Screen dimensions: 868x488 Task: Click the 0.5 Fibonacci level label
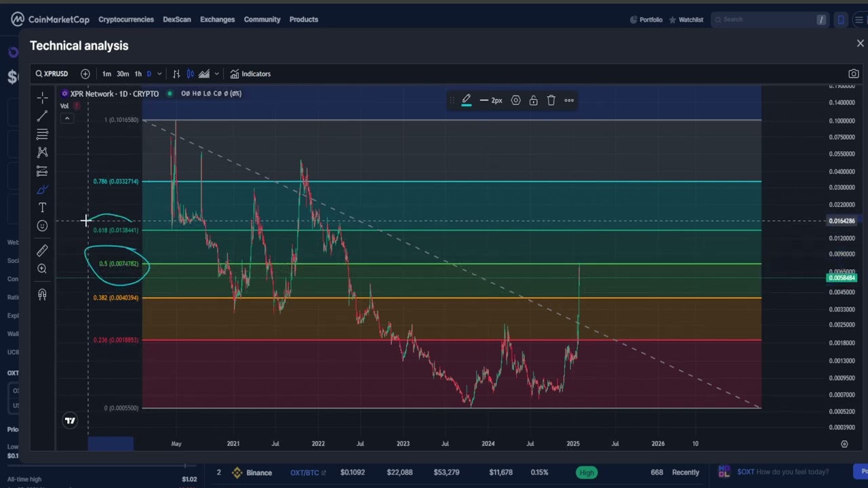click(x=119, y=264)
